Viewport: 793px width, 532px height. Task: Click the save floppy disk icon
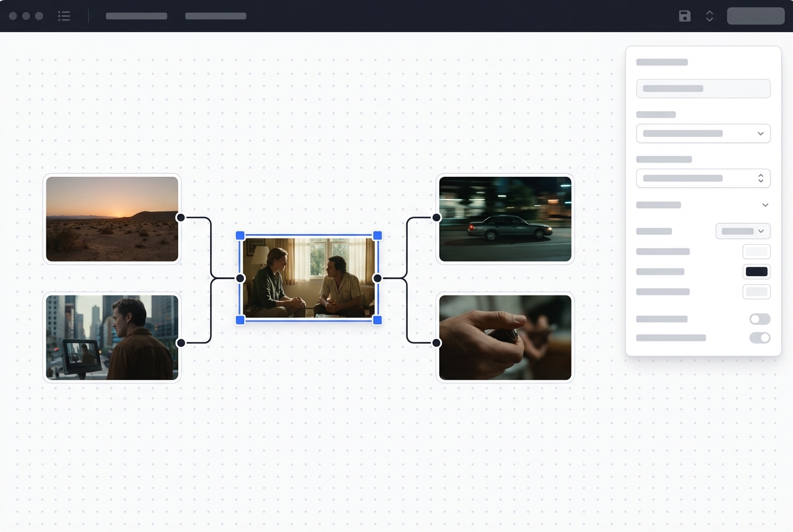point(684,16)
